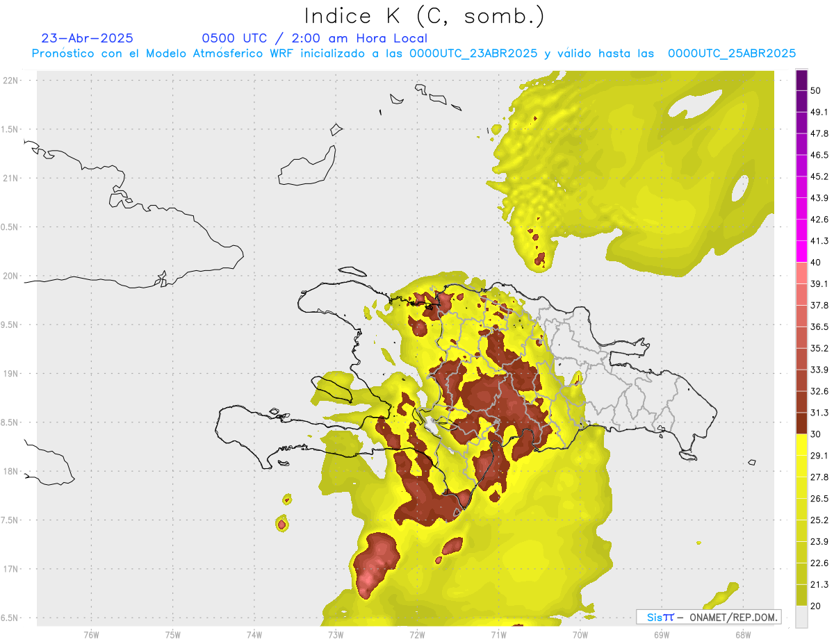Click the color scale value 32.6
The height and width of the screenshot is (644, 834).
pos(819,391)
